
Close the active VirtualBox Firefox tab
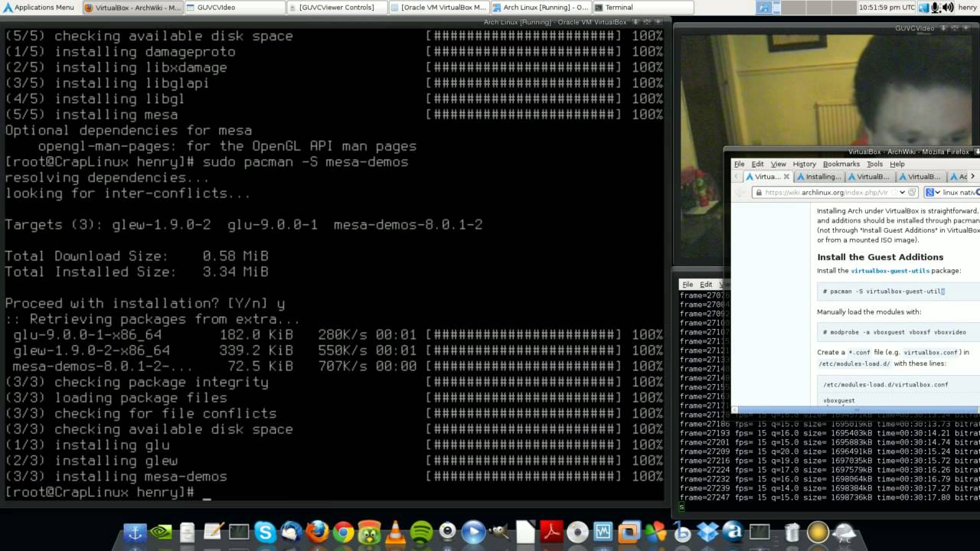pyautogui.click(x=786, y=177)
